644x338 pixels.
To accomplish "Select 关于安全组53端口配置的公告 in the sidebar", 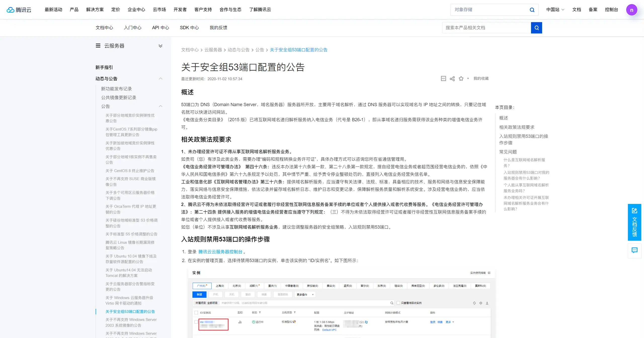I will coord(130,312).
